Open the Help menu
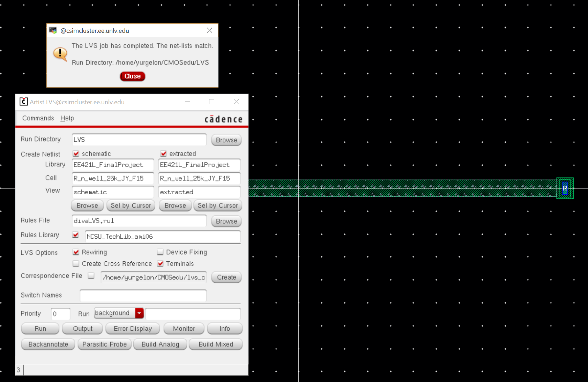This screenshot has width=588, height=382. coord(67,118)
